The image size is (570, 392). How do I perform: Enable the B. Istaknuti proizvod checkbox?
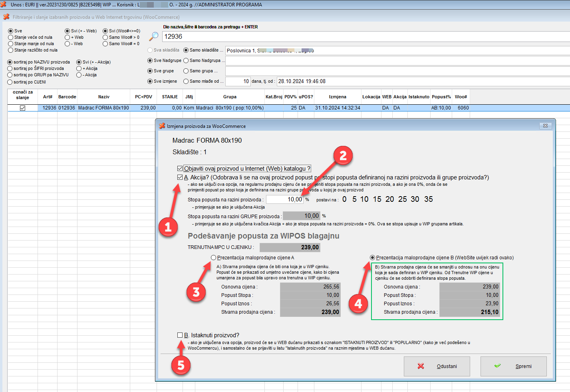coord(180,335)
